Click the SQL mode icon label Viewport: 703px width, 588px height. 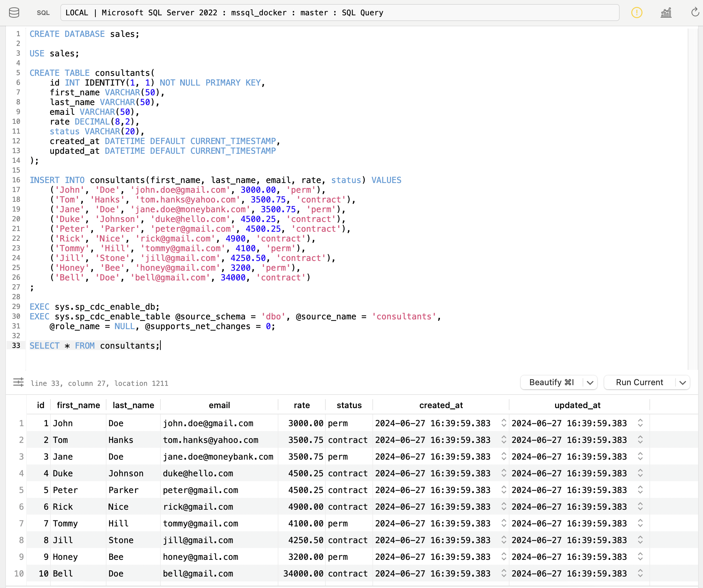tap(43, 13)
